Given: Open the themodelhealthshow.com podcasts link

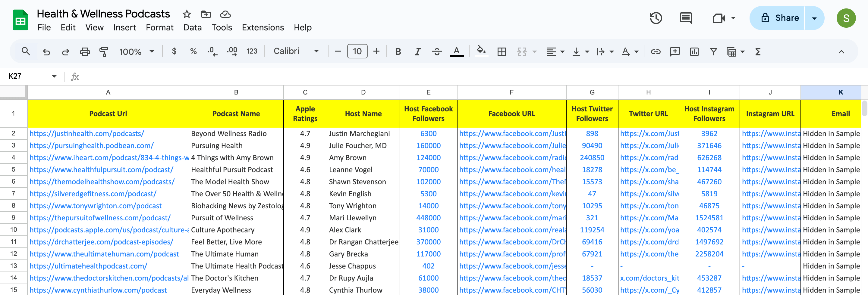Looking at the screenshot, I should 102,182.
